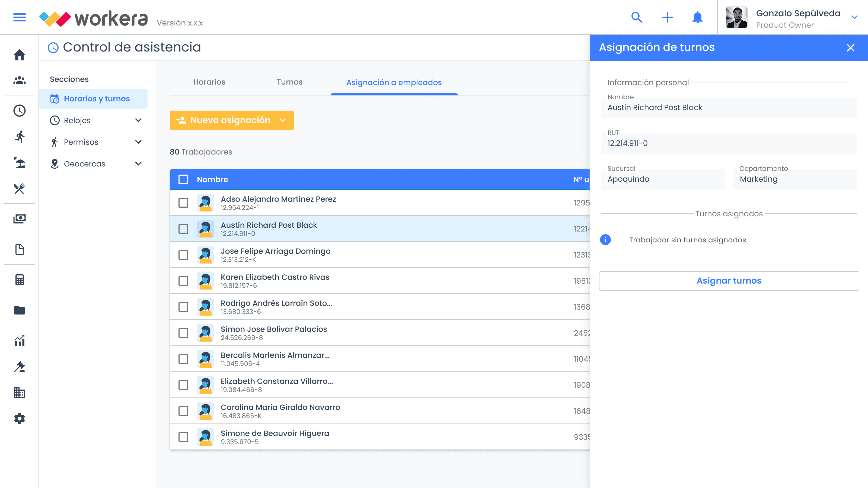Close the Asignación de turnos panel

tap(850, 47)
